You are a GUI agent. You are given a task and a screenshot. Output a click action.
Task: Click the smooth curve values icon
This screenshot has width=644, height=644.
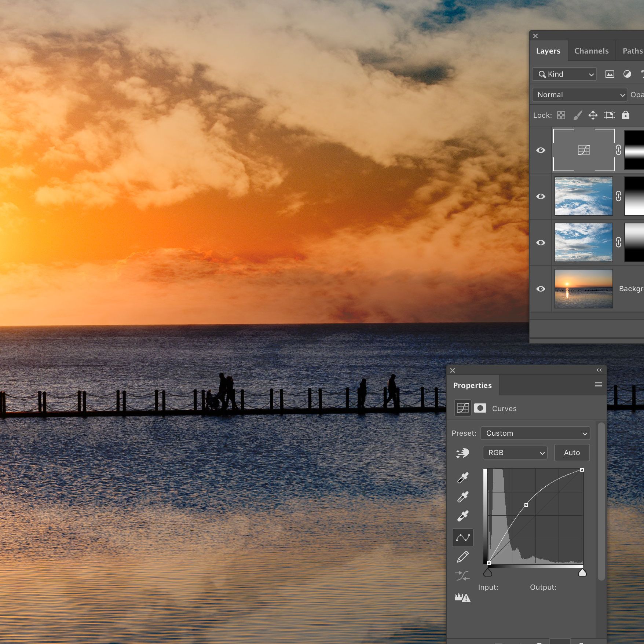[462, 576]
